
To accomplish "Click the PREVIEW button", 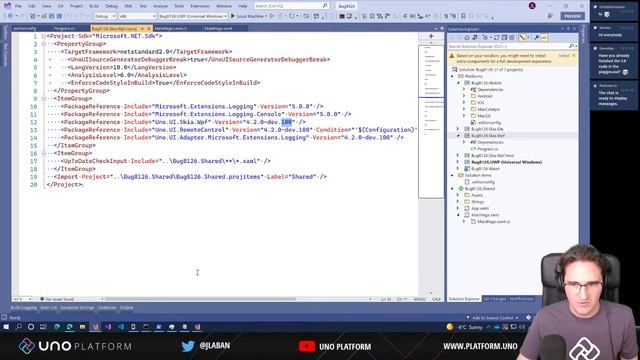I will [572, 16].
